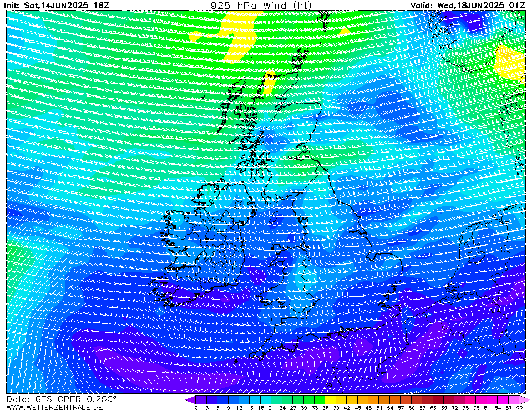Click the '45' value on the color legend
The height and width of the screenshot is (411, 532).
pyautogui.click(x=358, y=408)
